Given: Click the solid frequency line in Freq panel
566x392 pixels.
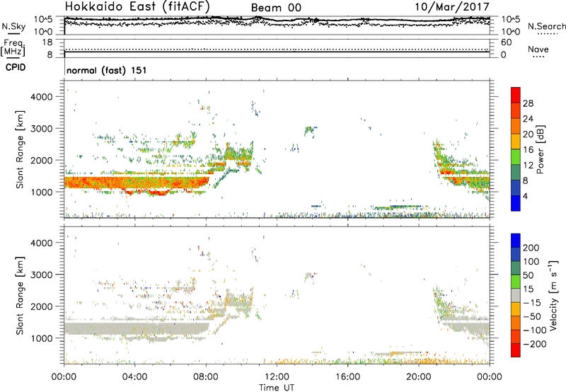Looking at the screenshot, I should 277,52.
